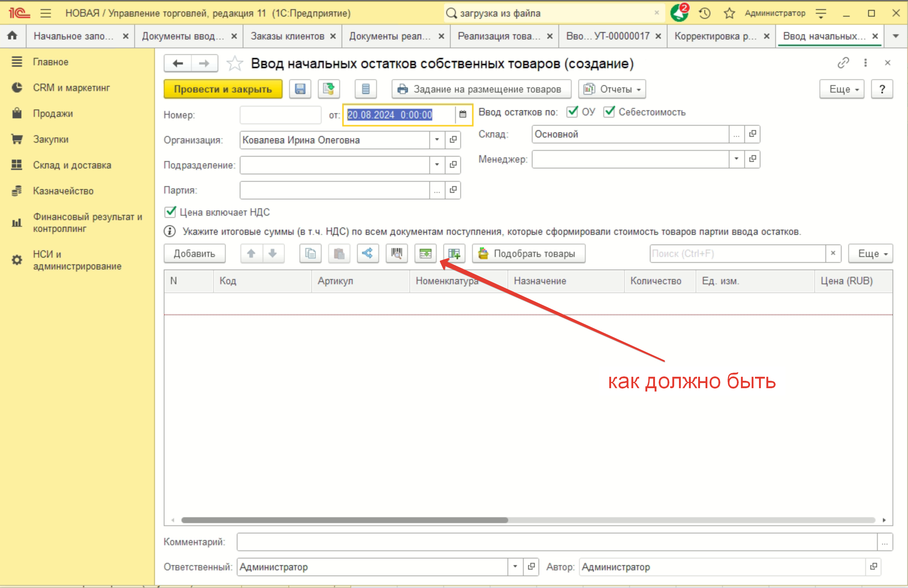The height and width of the screenshot is (588, 908).
Task: Click the load from external file icon
Action: click(x=425, y=254)
